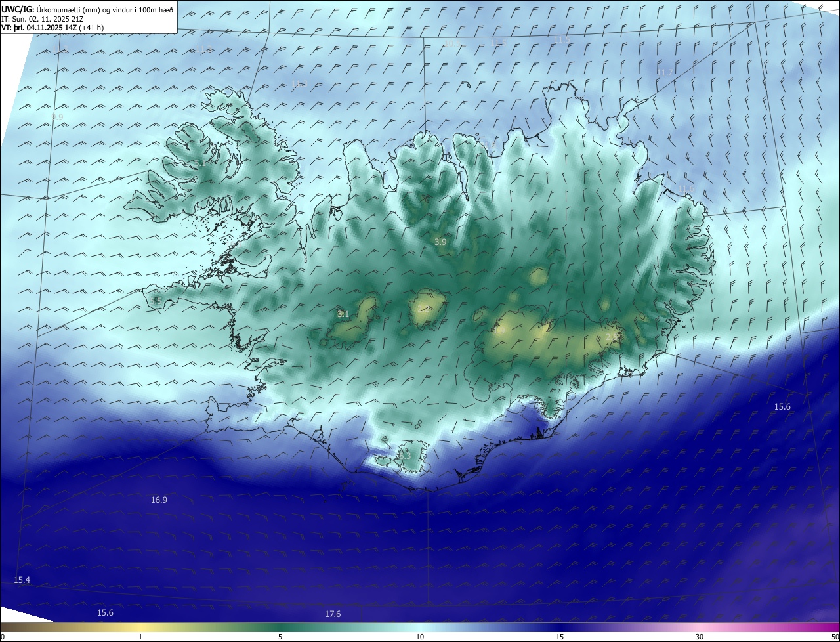Click the 5 tick on the color scale
Viewport: 840px width, 642px height.
point(280,637)
